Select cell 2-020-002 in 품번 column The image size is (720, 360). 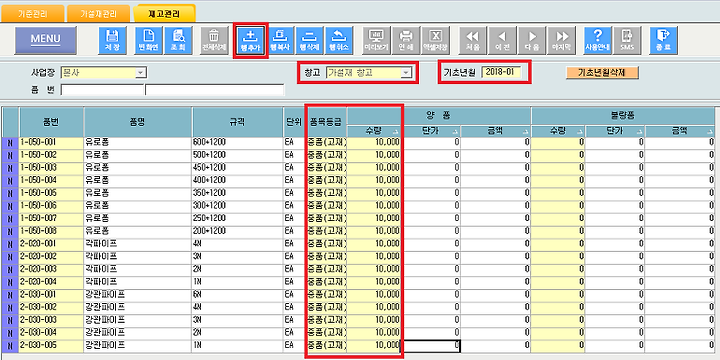click(x=51, y=256)
